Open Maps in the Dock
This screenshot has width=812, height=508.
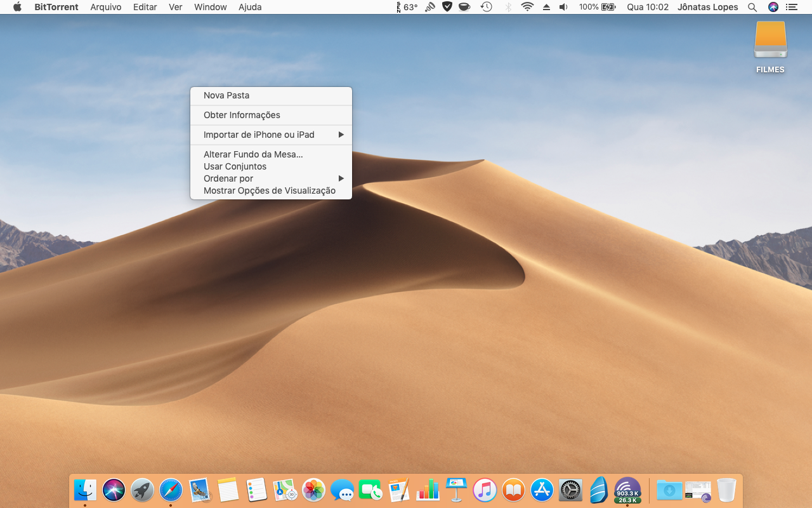tap(285, 490)
